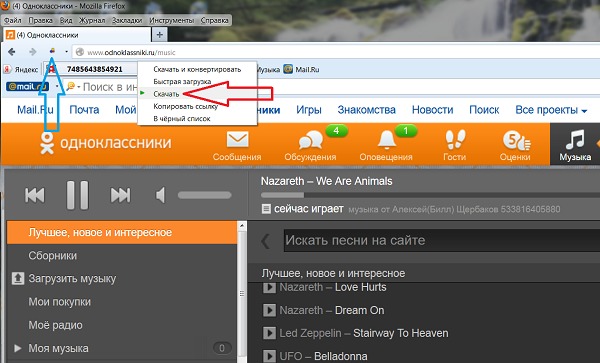This screenshot has height=363, width=600.
Task: Click the Искать песни на сайте field
Action: [x=442, y=240]
